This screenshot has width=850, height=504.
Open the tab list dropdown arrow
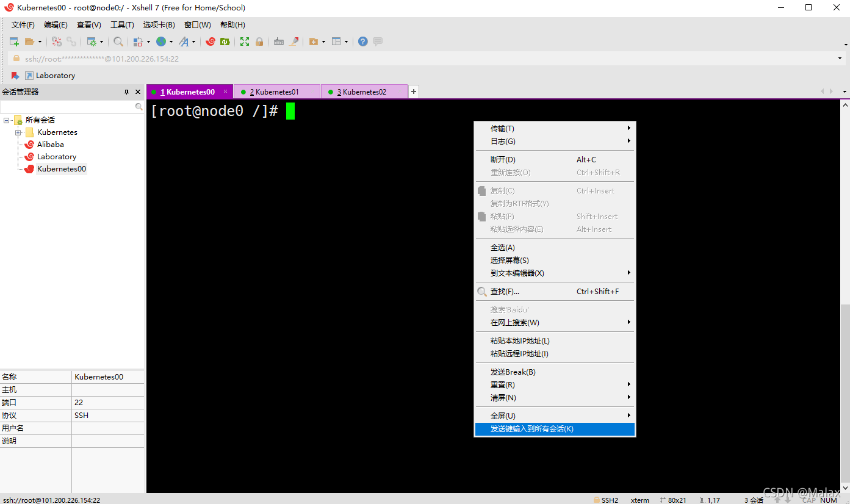(x=845, y=92)
